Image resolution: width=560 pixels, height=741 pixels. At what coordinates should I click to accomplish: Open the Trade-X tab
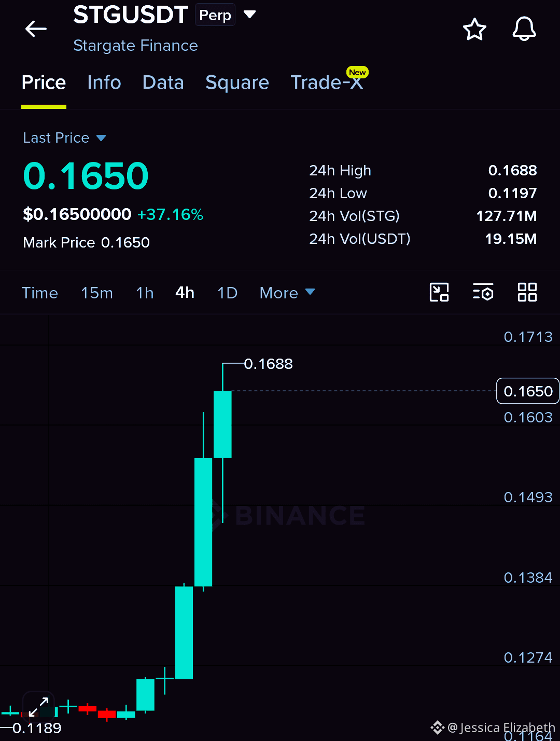pyautogui.click(x=327, y=83)
